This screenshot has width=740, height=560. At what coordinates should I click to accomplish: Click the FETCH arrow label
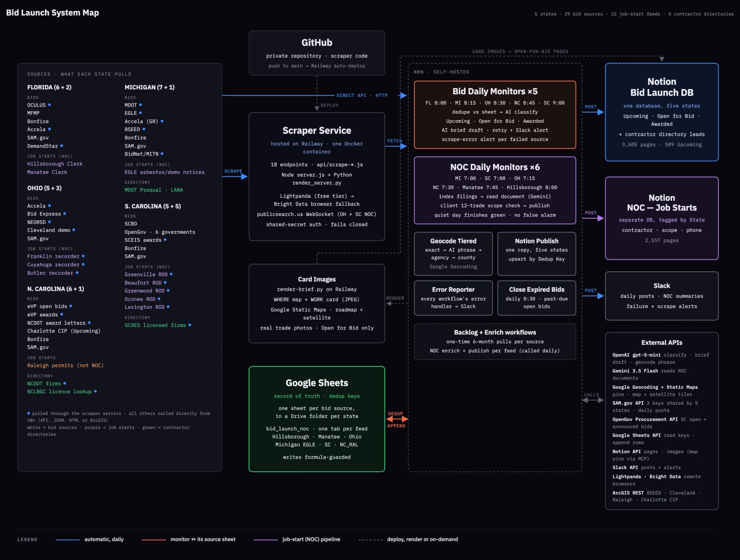tap(395, 141)
